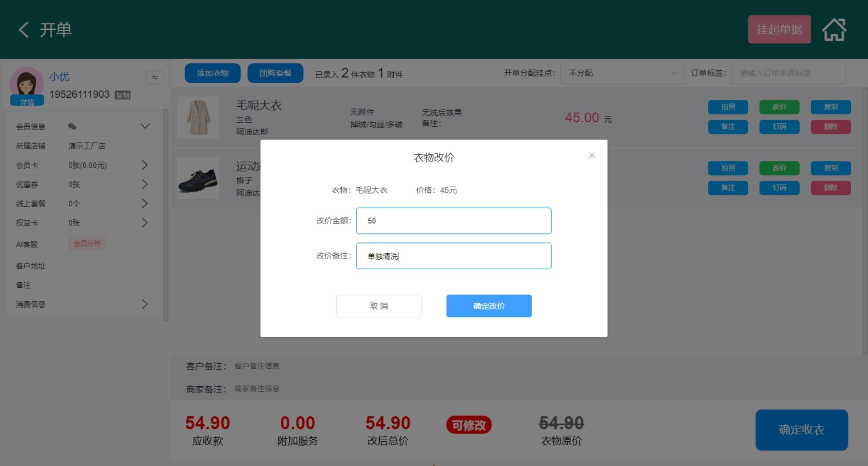Screen dimensions: 868x466
Task: Click the 改价备注 input field
Action: (x=453, y=256)
